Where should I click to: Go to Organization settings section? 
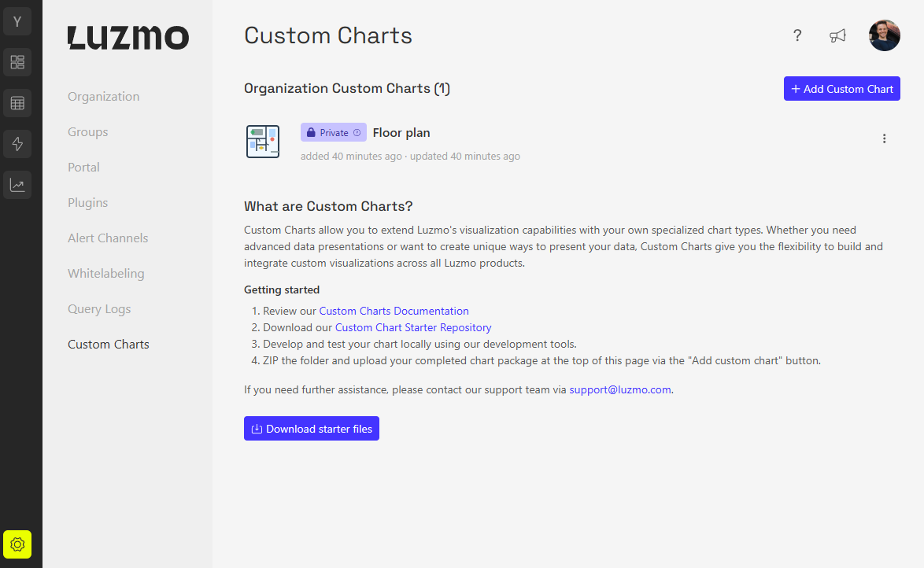(103, 97)
